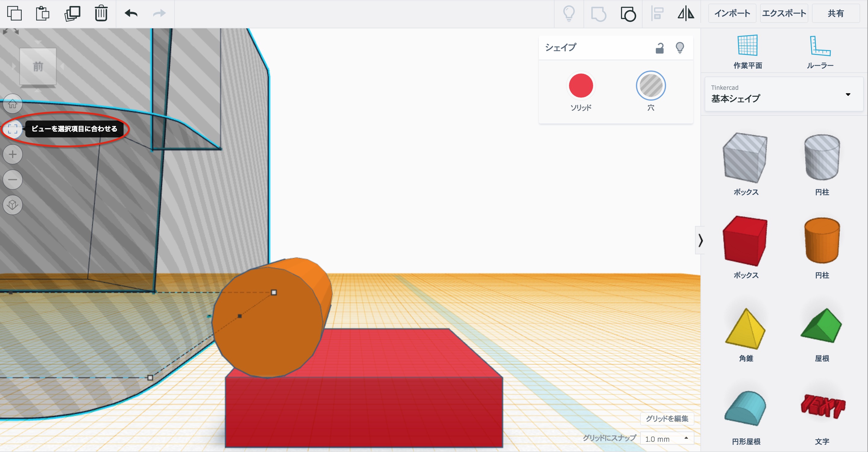The height and width of the screenshot is (452, 868).
Task: Select the ungroup shapes icon
Action: (x=628, y=14)
